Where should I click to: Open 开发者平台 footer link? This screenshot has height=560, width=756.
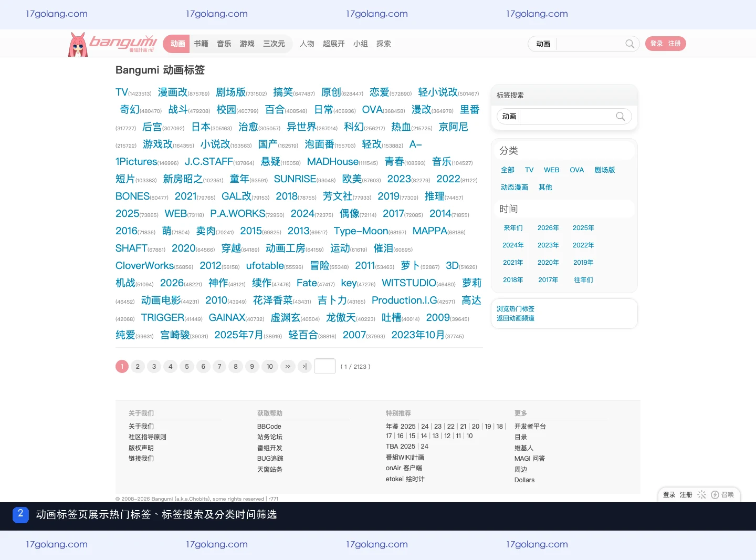(530, 426)
